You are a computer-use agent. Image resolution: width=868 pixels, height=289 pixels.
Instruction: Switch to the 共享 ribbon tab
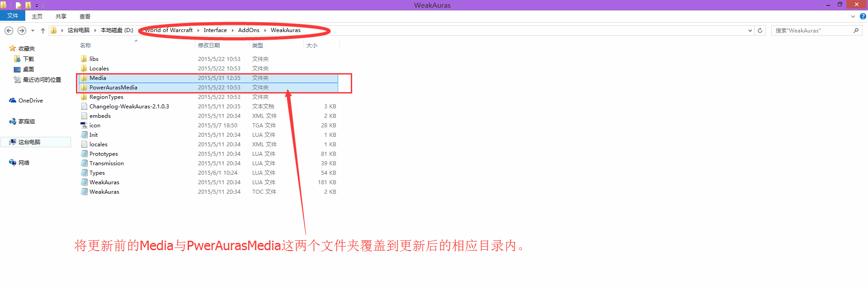tap(61, 16)
